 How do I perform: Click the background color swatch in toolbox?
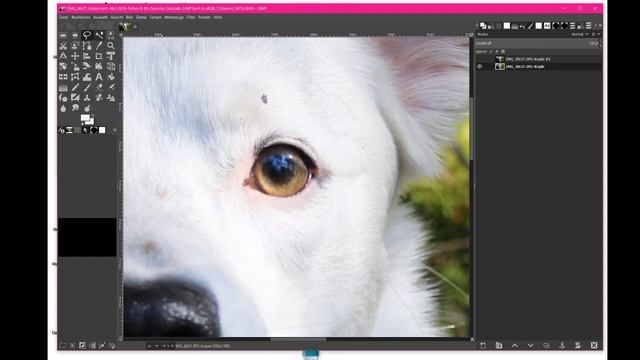91,121
